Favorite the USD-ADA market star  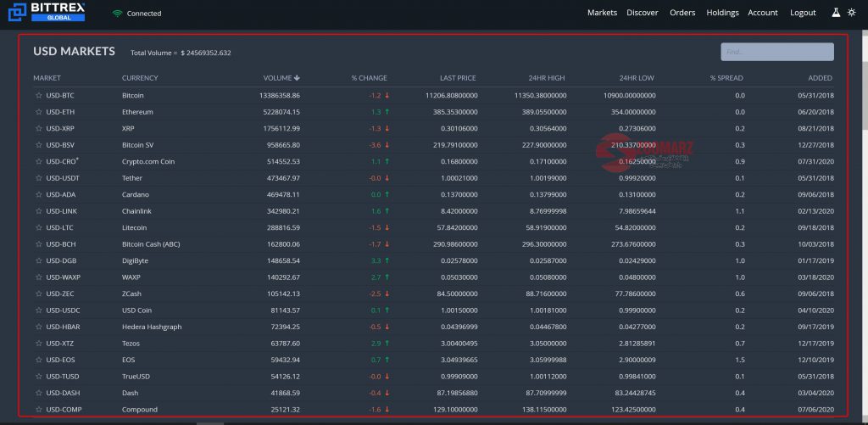(x=39, y=194)
